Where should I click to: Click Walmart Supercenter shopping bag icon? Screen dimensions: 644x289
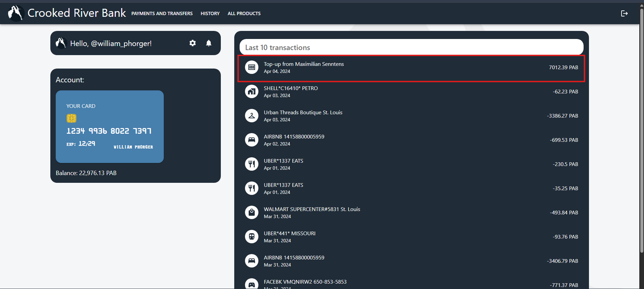pyautogui.click(x=252, y=212)
